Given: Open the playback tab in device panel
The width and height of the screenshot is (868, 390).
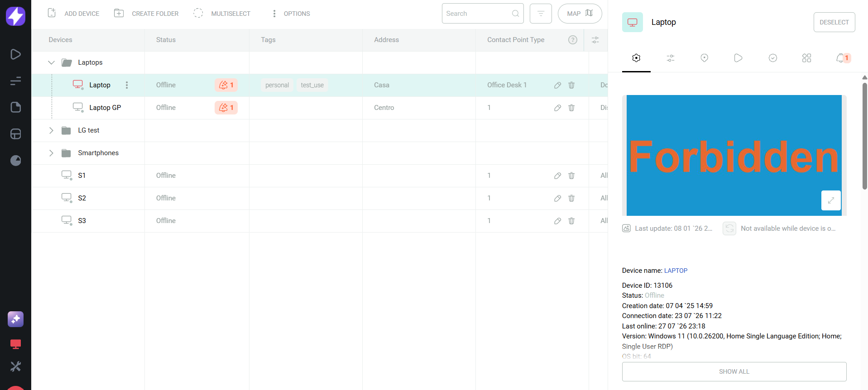Looking at the screenshot, I should (738, 58).
